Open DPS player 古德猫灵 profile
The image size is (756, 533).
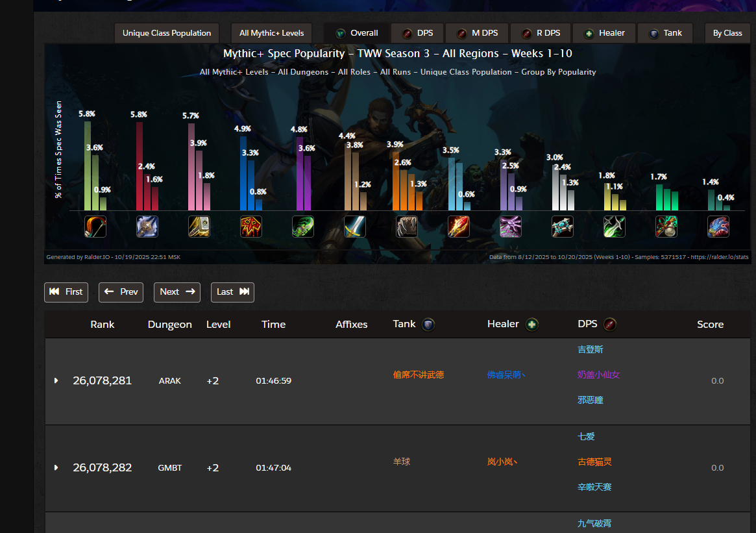(594, 462)
